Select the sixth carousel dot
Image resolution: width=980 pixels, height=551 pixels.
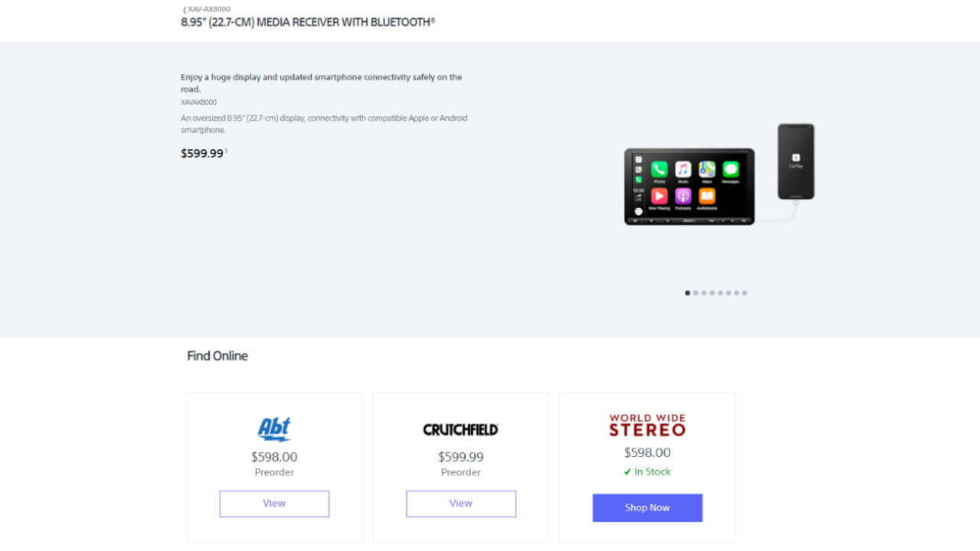click(728, 292)
